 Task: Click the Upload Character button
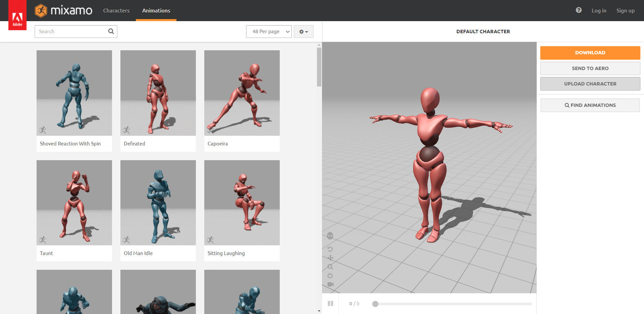[x=590, y=84]
